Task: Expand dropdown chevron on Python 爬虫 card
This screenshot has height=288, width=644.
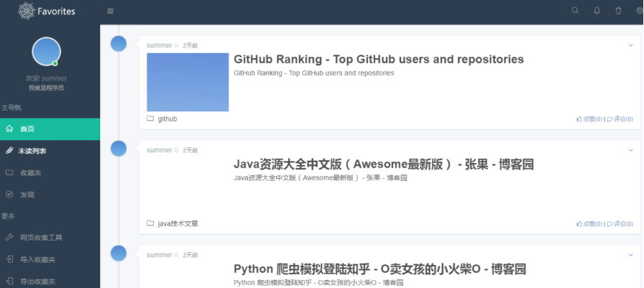Action: (631, 255)
